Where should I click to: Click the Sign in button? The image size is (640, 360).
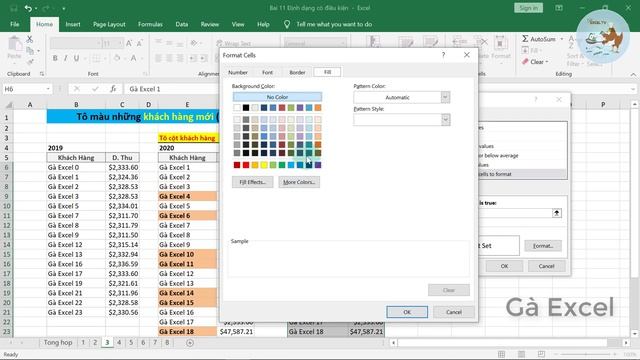528,8
